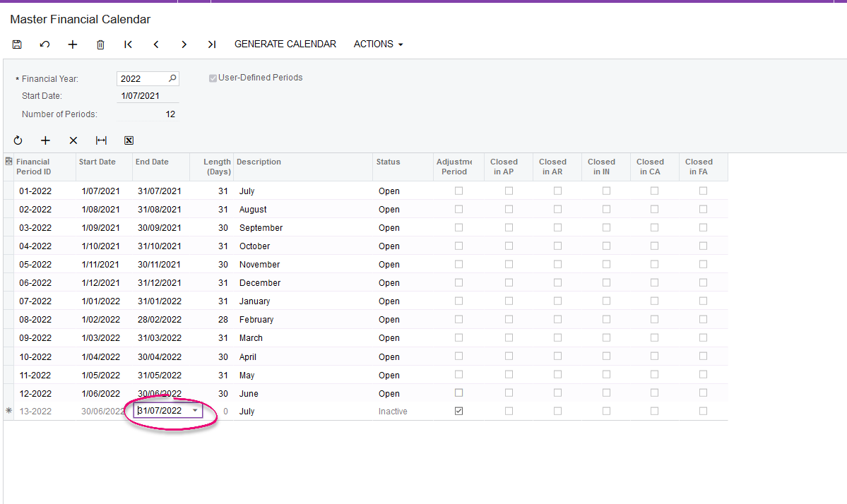The width and height of the screenshot is (847, 504).
Task: Delete row with grid X icon
Action: (73, 140)
